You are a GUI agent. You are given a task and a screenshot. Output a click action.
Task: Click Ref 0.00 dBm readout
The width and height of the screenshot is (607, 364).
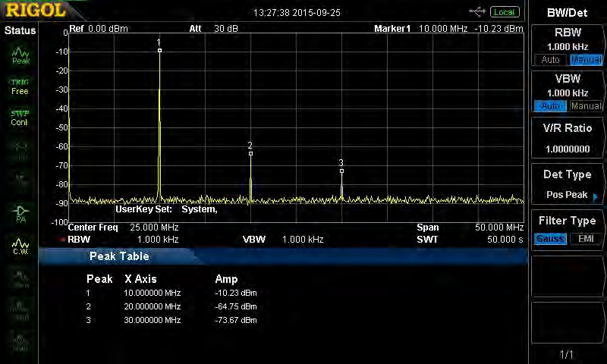pos(99,29)
